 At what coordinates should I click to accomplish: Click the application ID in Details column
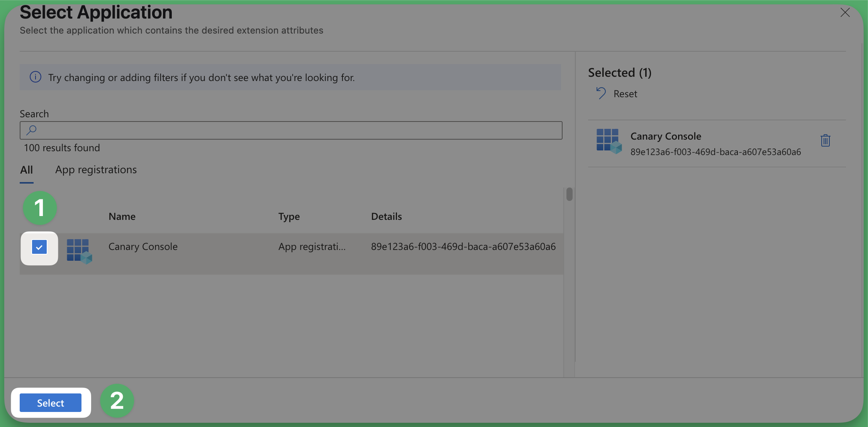(x=463, y=246)
